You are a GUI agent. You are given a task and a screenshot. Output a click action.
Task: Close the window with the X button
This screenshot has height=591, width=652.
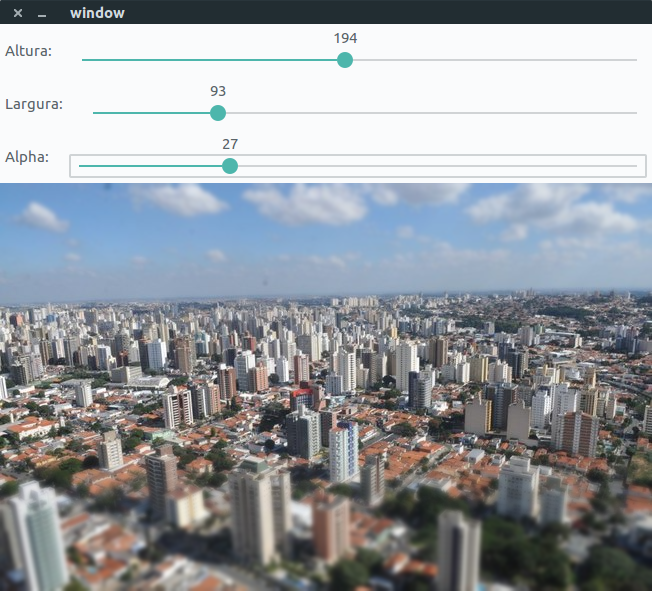(18, 13)
